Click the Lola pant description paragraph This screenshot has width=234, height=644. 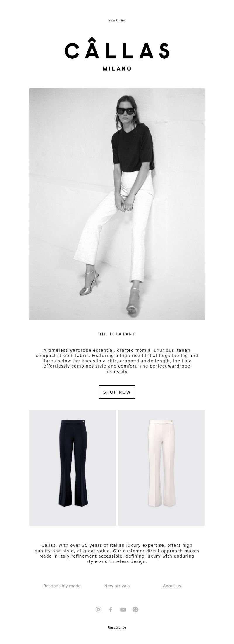coord(117,361)
